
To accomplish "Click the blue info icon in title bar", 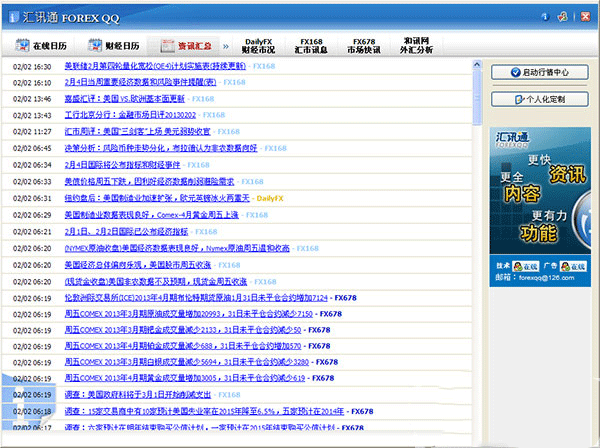I will click(545, 17).
